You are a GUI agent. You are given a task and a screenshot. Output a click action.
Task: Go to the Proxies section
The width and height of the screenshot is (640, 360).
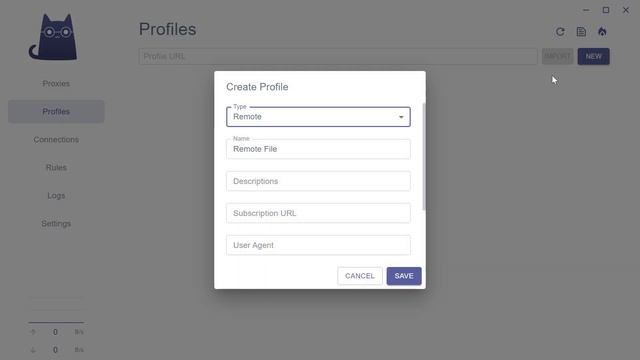(56, 84)
